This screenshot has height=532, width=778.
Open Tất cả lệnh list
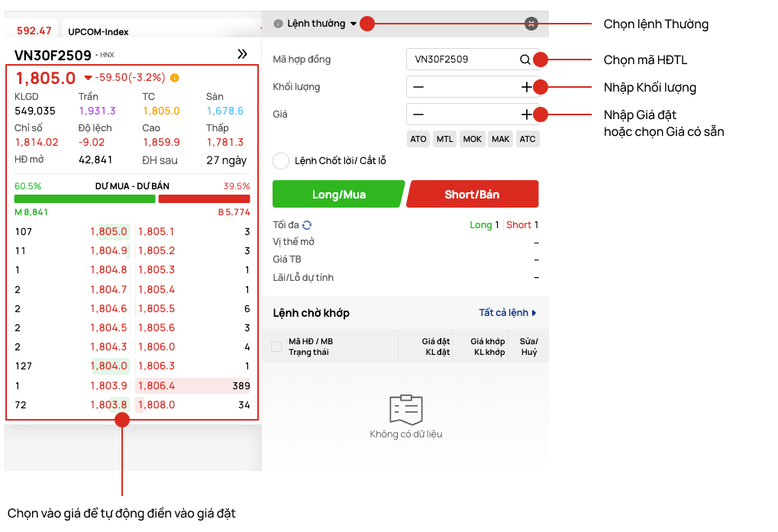tap(508, 313)
